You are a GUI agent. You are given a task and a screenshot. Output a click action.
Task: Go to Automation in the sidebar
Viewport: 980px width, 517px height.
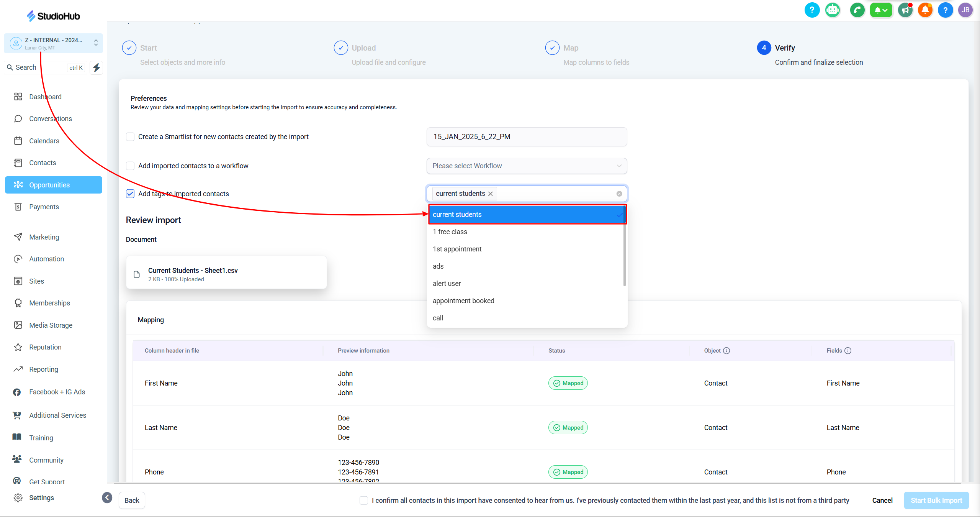coord(46,259)
